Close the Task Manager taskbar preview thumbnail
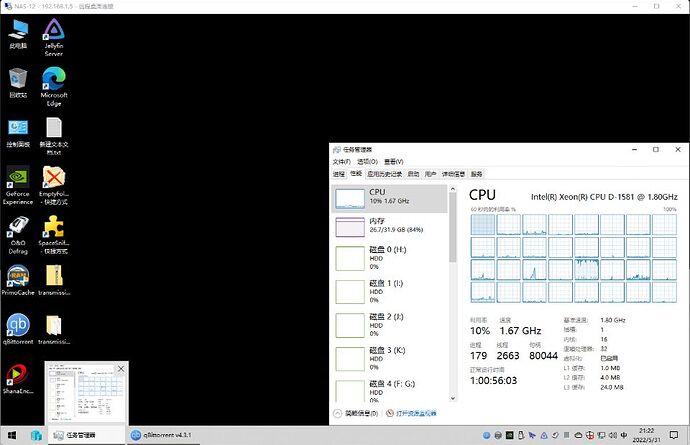This screenshot has width=690, height=445. (121, 370)
